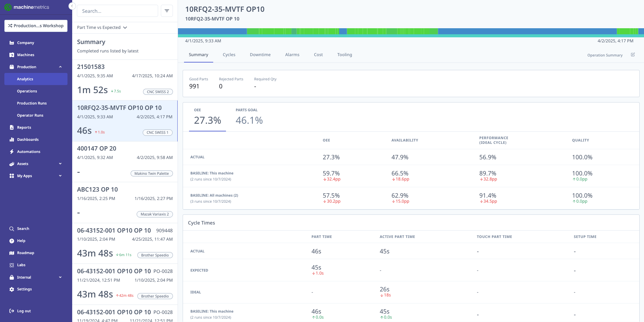Open the Production...s Workshop selector
Screen dimensions: 644x322
click(x=36, y=26)
